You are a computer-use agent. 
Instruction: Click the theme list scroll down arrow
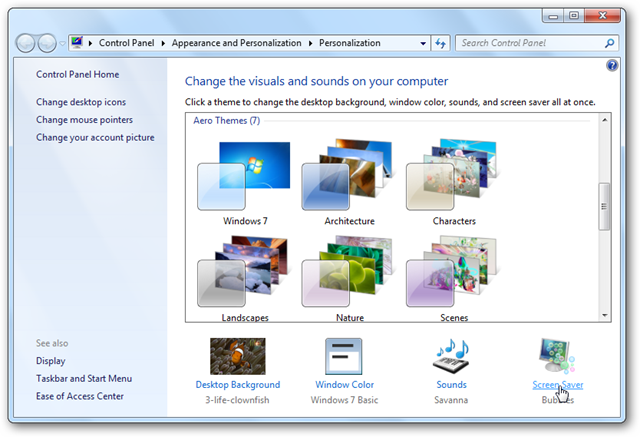(604, 315)
